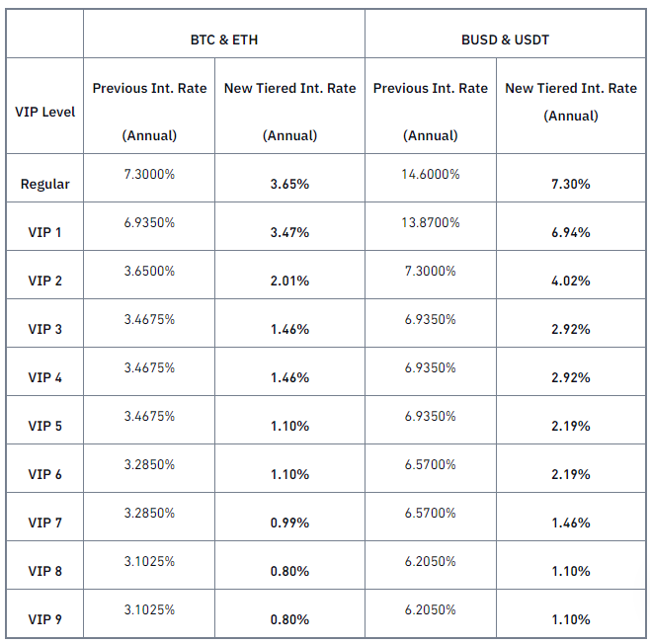Click the VIP 3 row label
The width and height of the screenshot is (650, 644).
click(44, 329)
